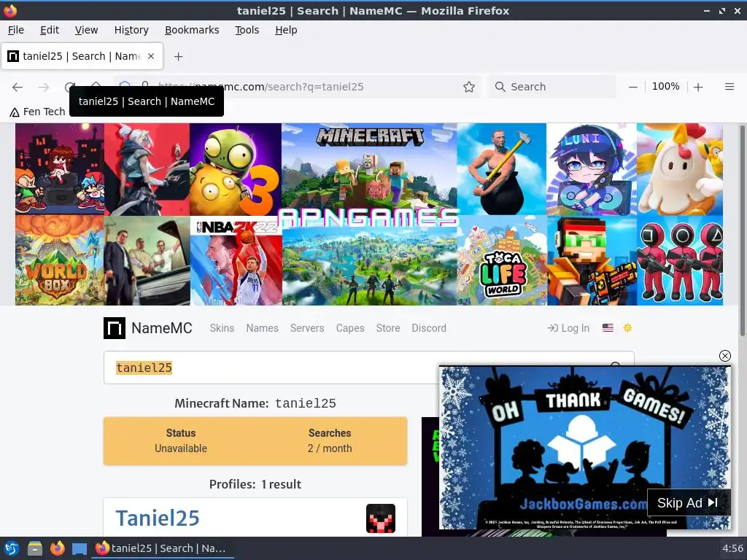Open the Taniel25 profile result

click(x=158, y=518)
